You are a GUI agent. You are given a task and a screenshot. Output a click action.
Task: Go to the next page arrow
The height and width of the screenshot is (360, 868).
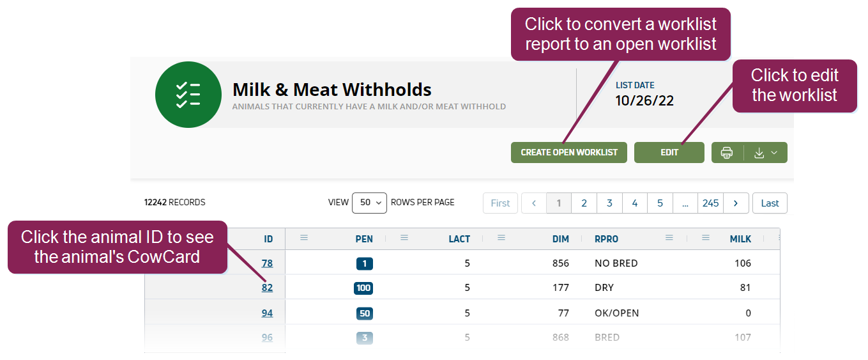(x=736, y=203)
